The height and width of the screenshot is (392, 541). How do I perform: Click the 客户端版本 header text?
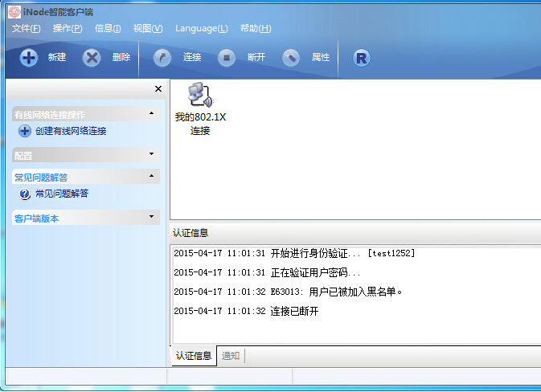coord(36,218)
